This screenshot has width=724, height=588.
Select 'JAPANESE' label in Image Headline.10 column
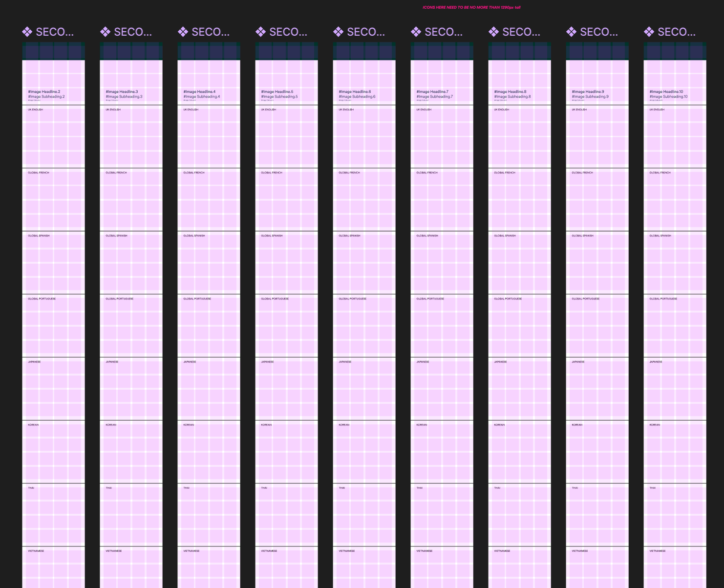pos(656,361)
